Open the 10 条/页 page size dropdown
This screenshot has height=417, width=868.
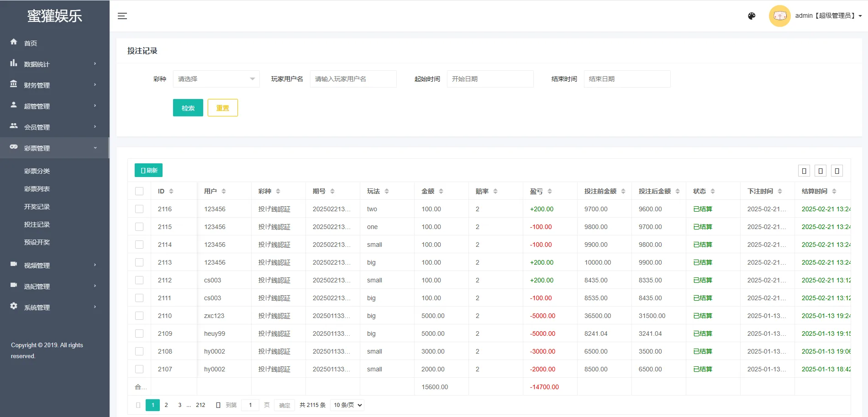(347, 405)
